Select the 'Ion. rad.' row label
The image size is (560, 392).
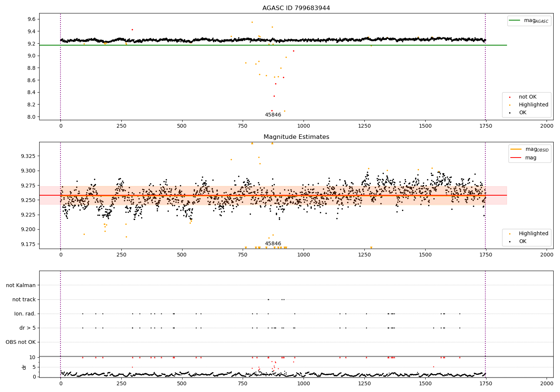click(25, 314)
